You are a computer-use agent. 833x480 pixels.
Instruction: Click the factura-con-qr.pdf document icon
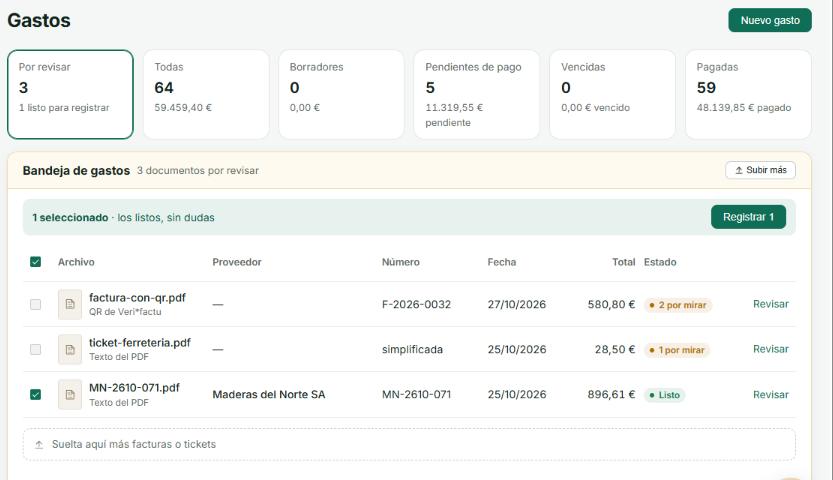(x=70, y=304)
